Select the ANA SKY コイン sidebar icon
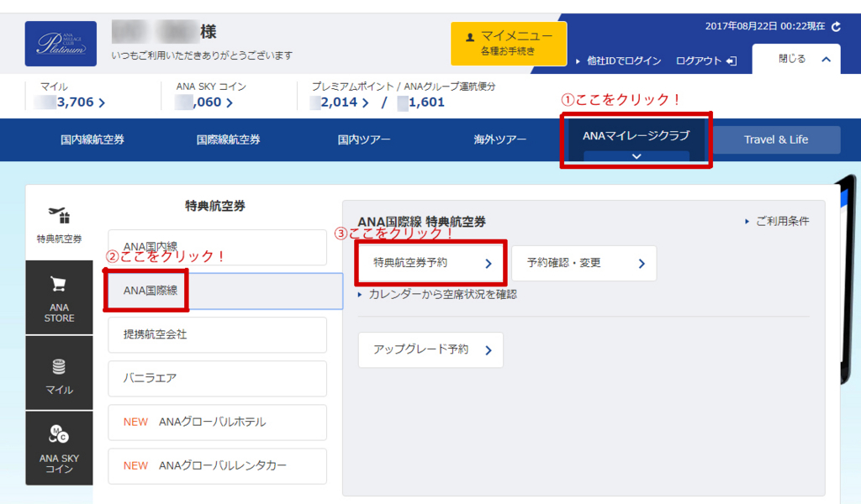Viewport: 861px width, 504px height. [x=59, y=449]
